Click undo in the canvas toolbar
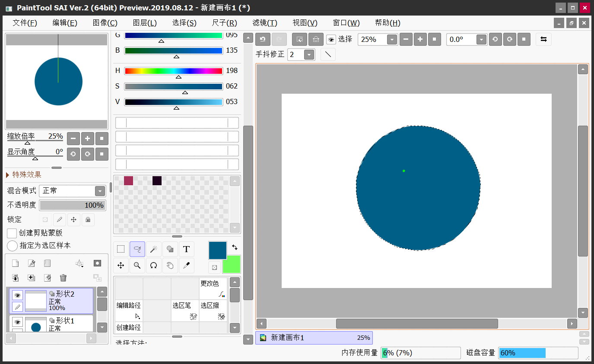This screenshot has height=364, width=594. coord(263,39)
